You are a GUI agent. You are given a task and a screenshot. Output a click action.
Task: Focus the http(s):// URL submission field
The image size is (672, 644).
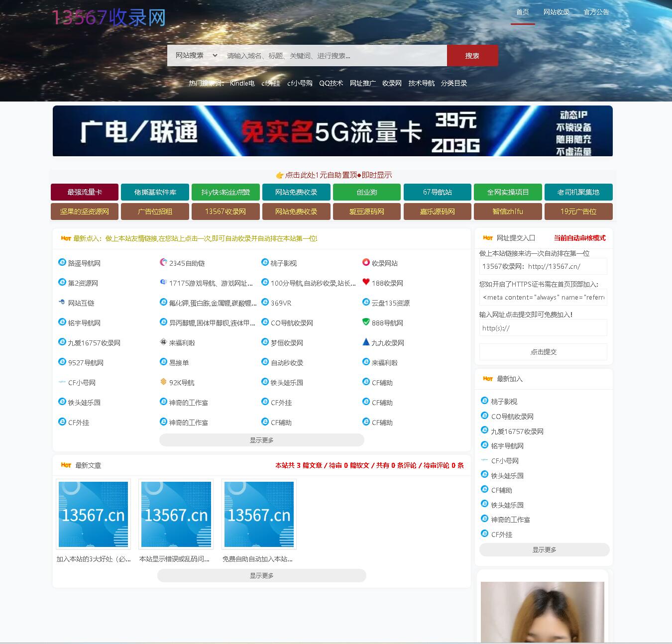point(543,328)
